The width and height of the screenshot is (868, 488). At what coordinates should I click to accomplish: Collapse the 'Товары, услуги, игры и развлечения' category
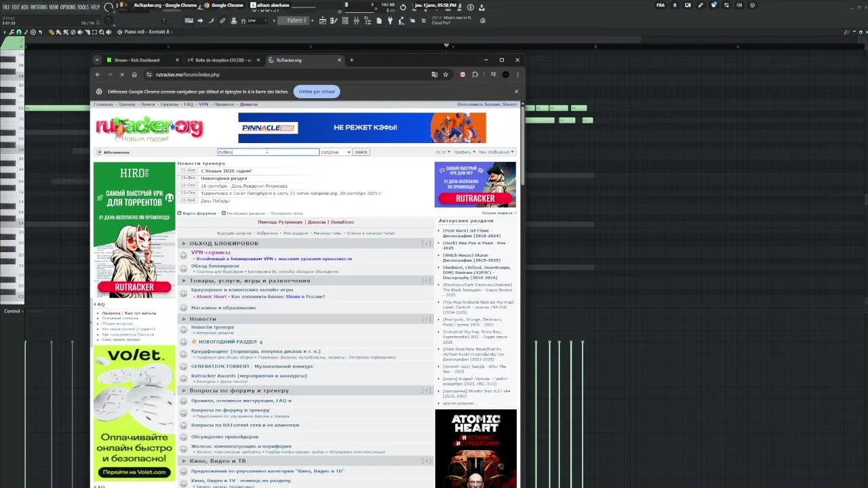427,280
